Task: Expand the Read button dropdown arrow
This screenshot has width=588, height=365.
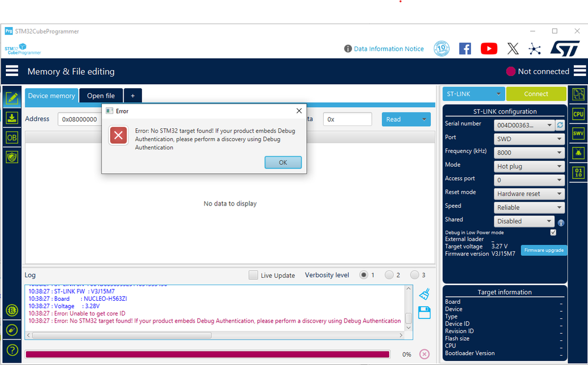Action: click(424, 120)
